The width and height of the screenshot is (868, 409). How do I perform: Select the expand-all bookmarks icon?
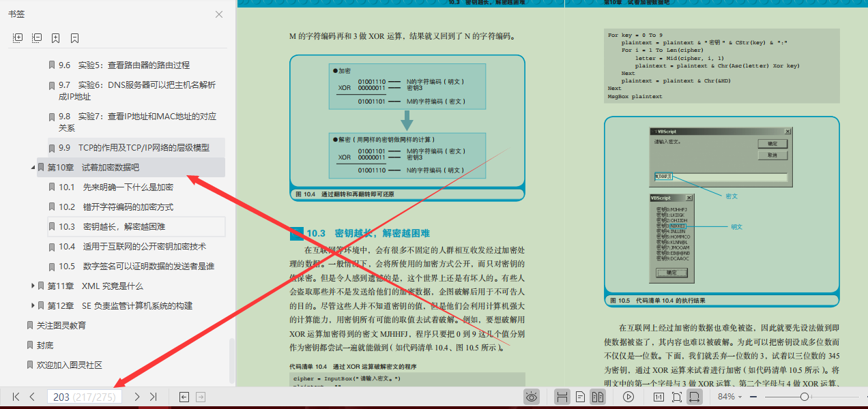click(16, 38)
